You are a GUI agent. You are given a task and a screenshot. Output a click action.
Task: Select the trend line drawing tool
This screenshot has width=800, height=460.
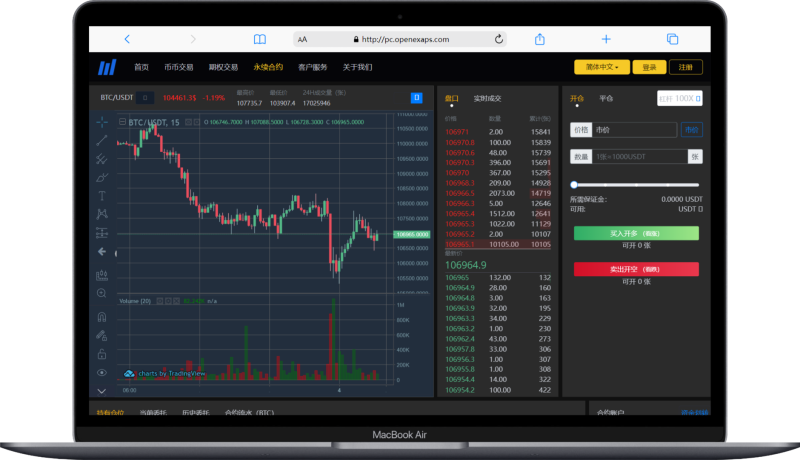click(102, 140)
